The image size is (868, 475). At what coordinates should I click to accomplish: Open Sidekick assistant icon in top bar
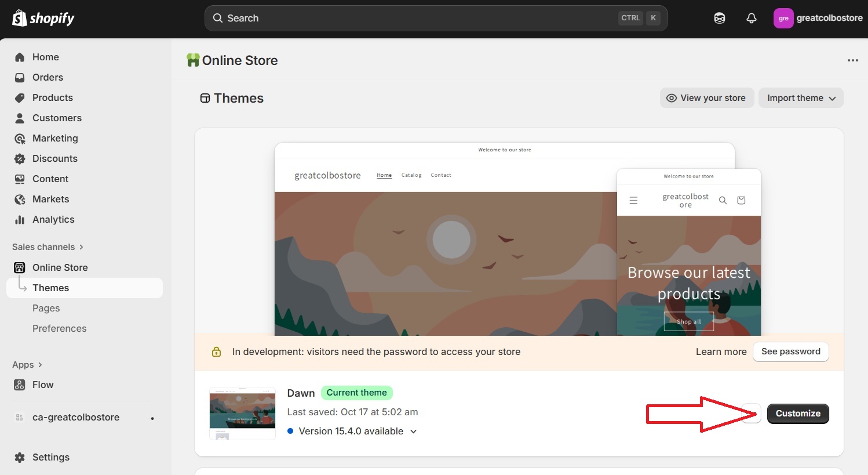[719, 19]
